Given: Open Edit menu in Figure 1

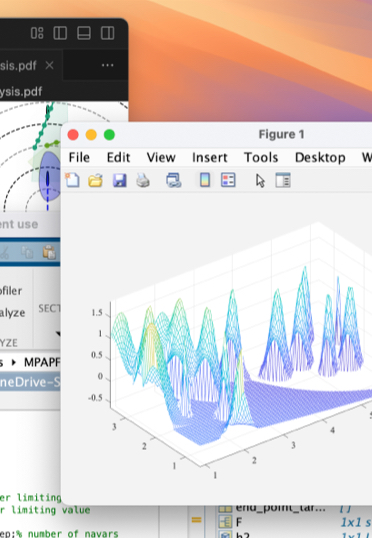Looking at the screenshot, I should click(x=118, y=157).
